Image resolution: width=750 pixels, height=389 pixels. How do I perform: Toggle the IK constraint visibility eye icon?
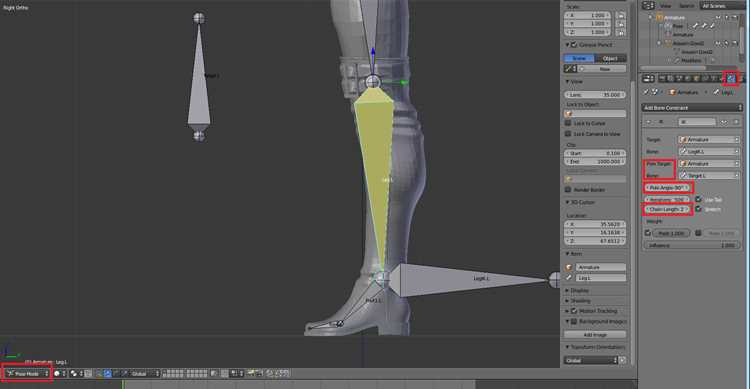(724, 122)
